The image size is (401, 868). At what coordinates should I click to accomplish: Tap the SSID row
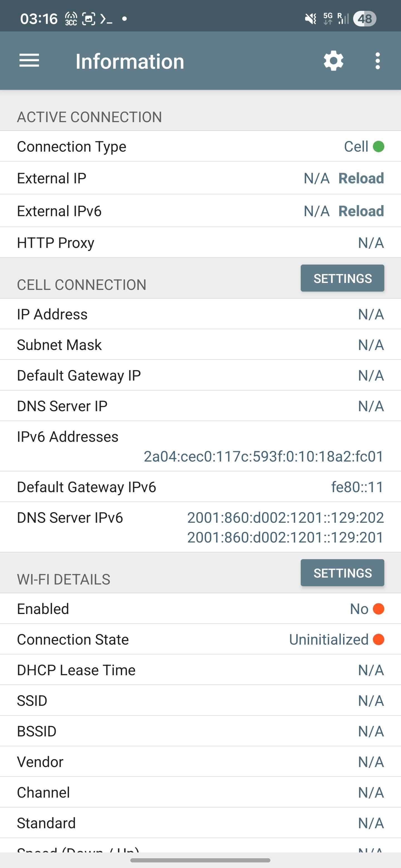pyautogui.click(x=200, y=701)
